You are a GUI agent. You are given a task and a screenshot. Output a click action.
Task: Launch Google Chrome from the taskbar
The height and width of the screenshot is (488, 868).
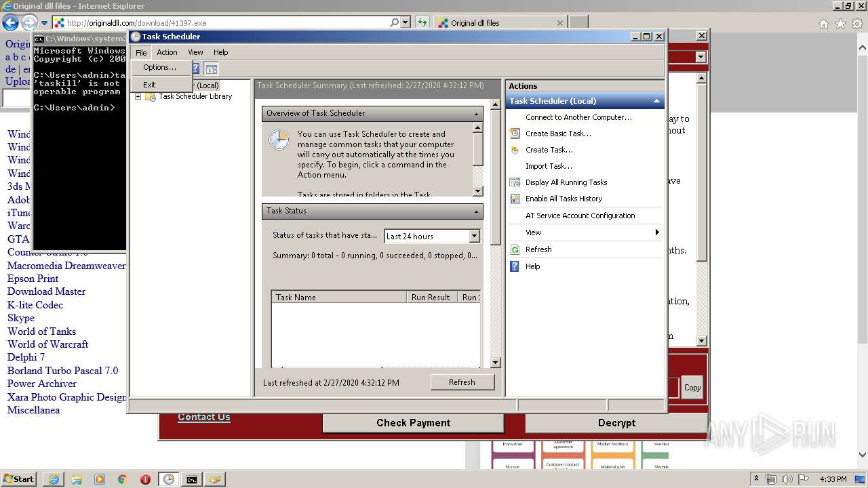[x=123, y=479]
